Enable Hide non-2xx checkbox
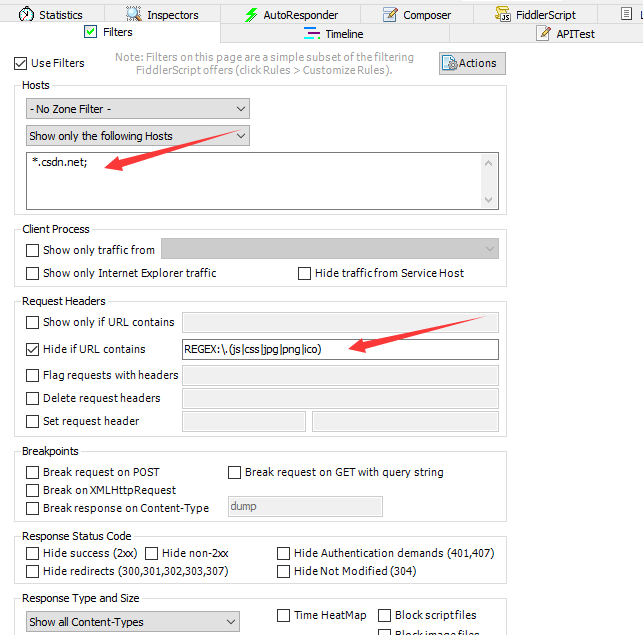The image size is (643, 635). click(x=151, y=553)
